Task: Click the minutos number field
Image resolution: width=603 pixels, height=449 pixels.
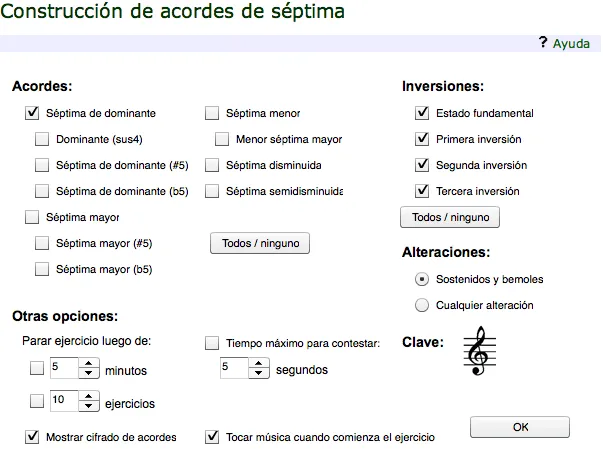Action: (64, 368)
